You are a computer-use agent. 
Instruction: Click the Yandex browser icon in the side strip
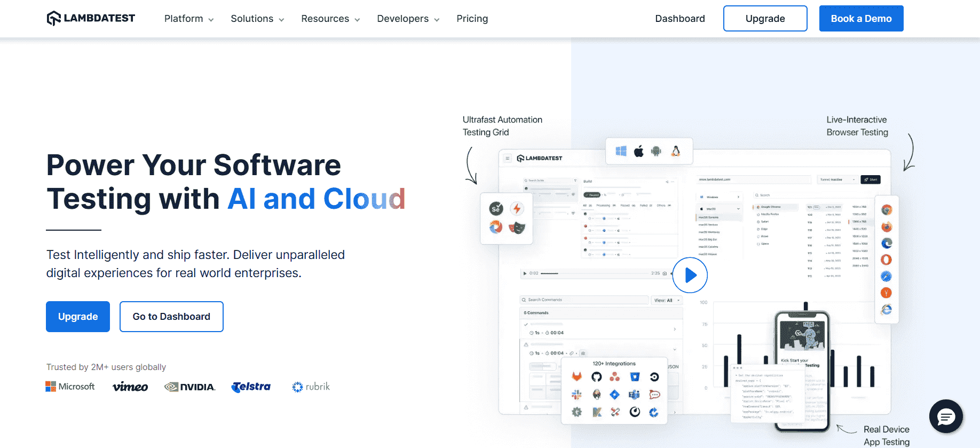[887, 293]
